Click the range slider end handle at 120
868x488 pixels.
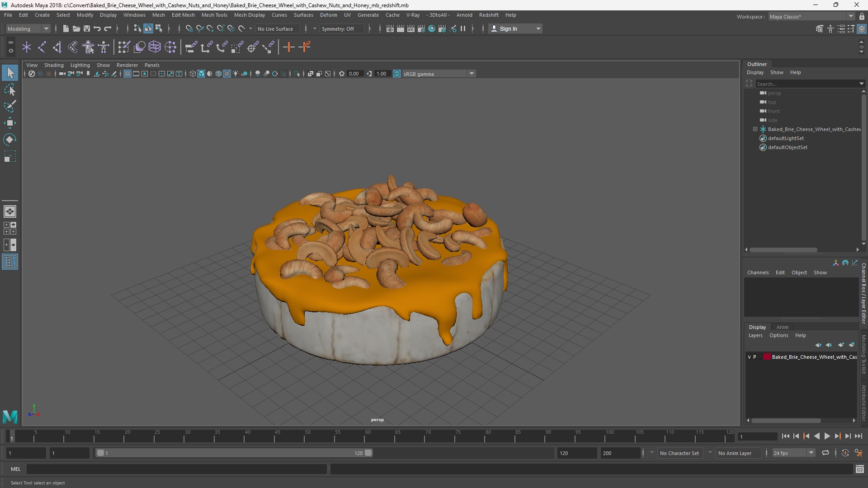coord(368,453)
